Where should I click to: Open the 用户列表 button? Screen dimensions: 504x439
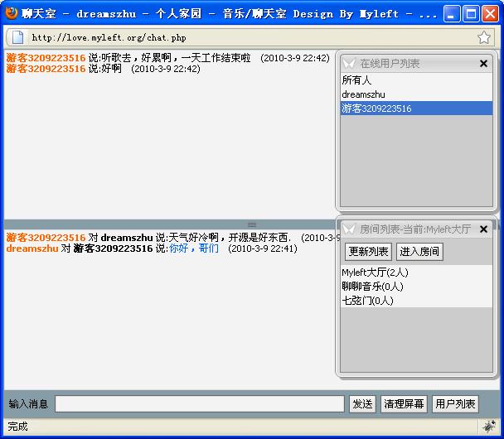coord(455,403)
